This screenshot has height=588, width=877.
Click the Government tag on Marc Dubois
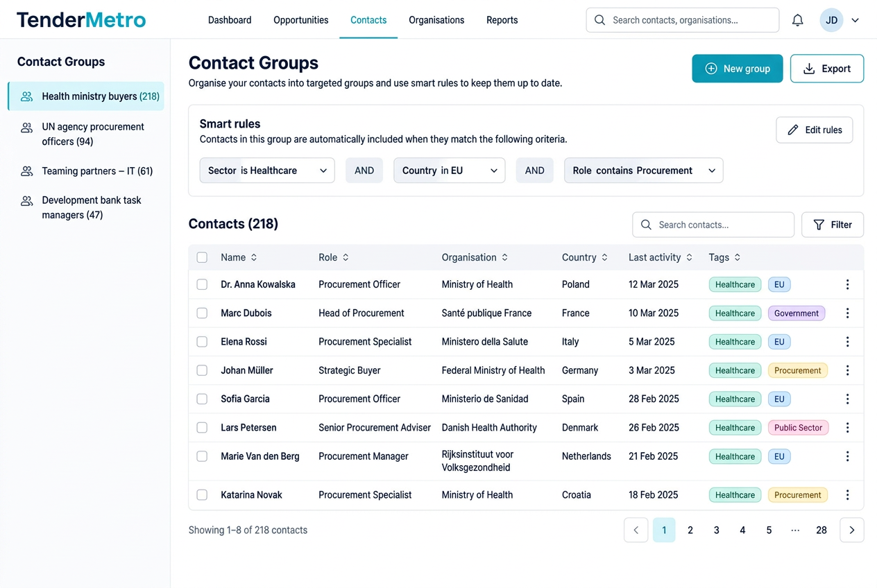pos(797,313)
